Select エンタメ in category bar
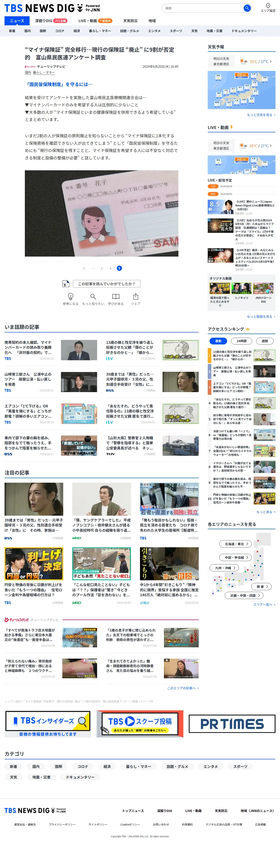Screen dimensions: 280x868 click(x=154, y=31)
